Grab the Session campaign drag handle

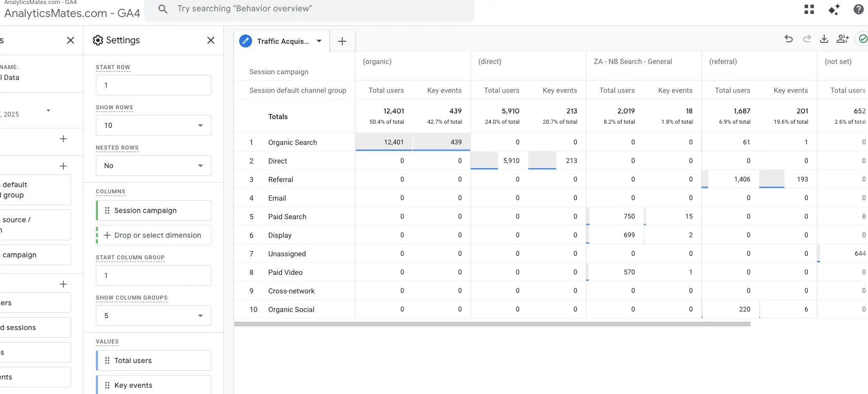tap(107, 210)
